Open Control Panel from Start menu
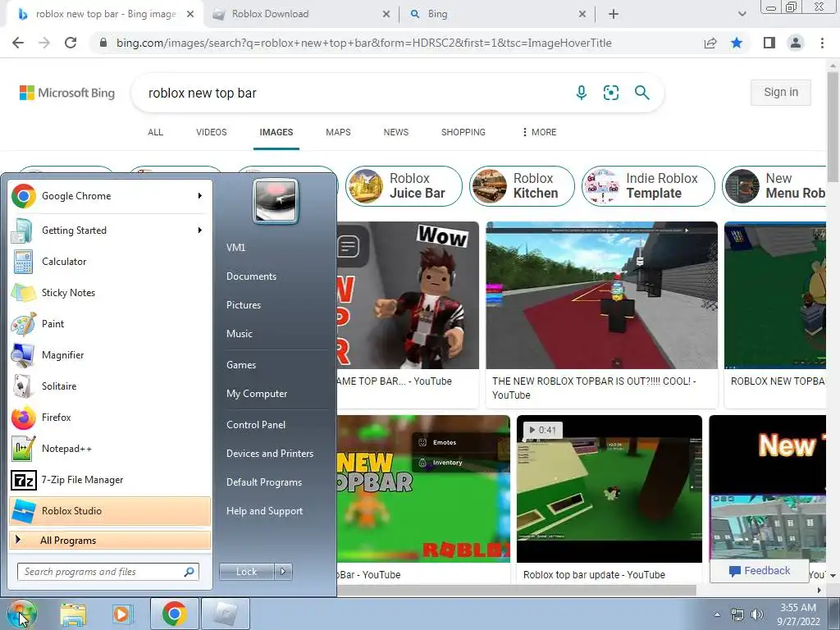The image size is (840, 630). pyautogui.click(x=256, y=425)
